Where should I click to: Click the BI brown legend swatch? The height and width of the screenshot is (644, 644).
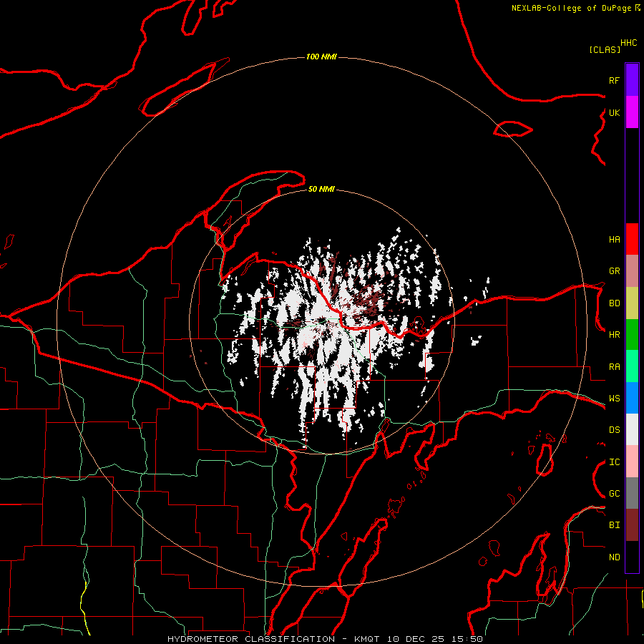(632, 525)
